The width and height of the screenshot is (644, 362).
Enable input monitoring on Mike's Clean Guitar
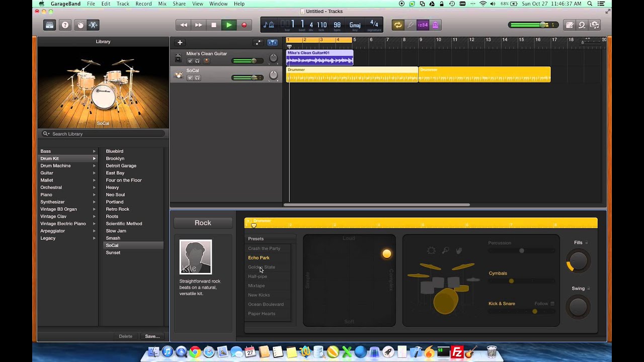coord(206,61)
